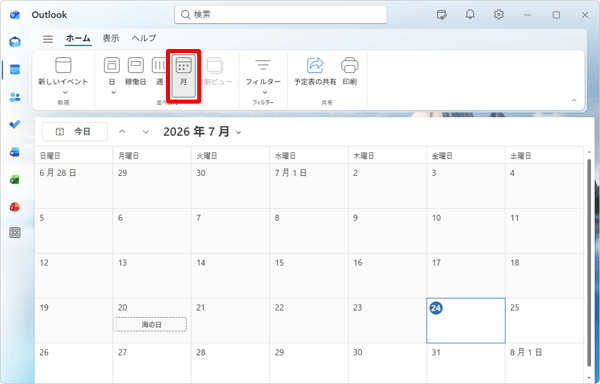Open the 海の日 holiday event
The image size is (600, 384).
pos(150,325)
